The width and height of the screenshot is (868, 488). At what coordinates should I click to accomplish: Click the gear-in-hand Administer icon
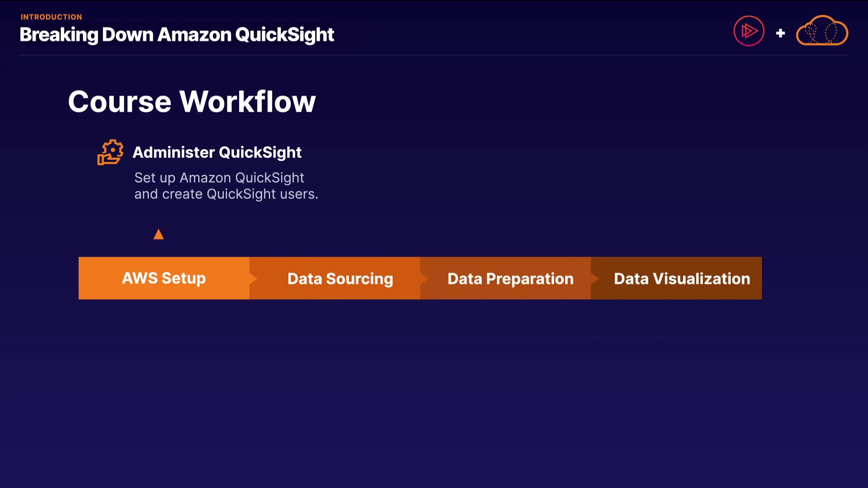click(110, 152)
